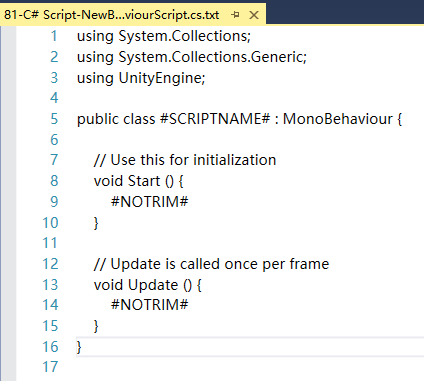
Task: Click the '#SCRIPTNAME#' placeholder in class declaration
Action: tap(215, 119)
